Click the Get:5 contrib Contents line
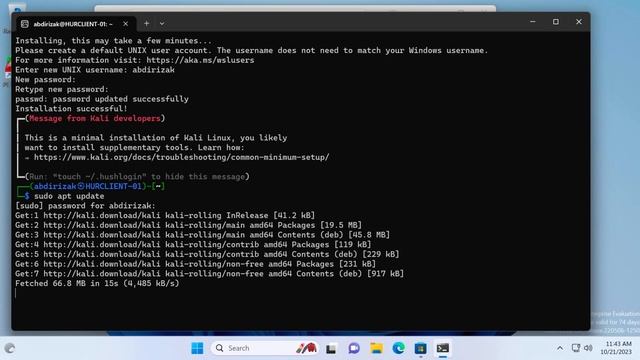 207,254
